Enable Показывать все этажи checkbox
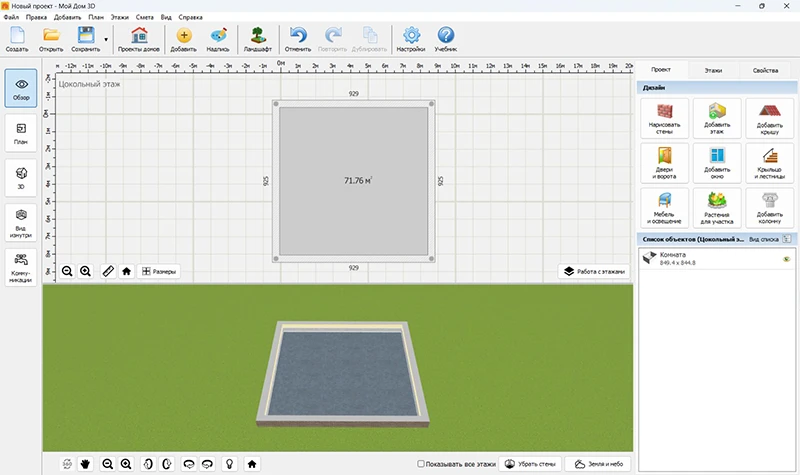Screen dimensions: 800x475 tap(420, 464)
